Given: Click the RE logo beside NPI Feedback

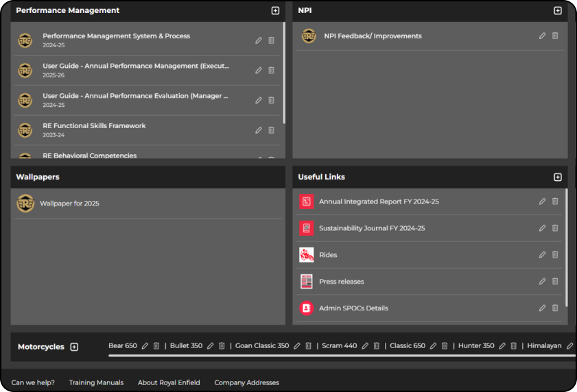Looking at the screenshot, I should (x=309, y=36).
